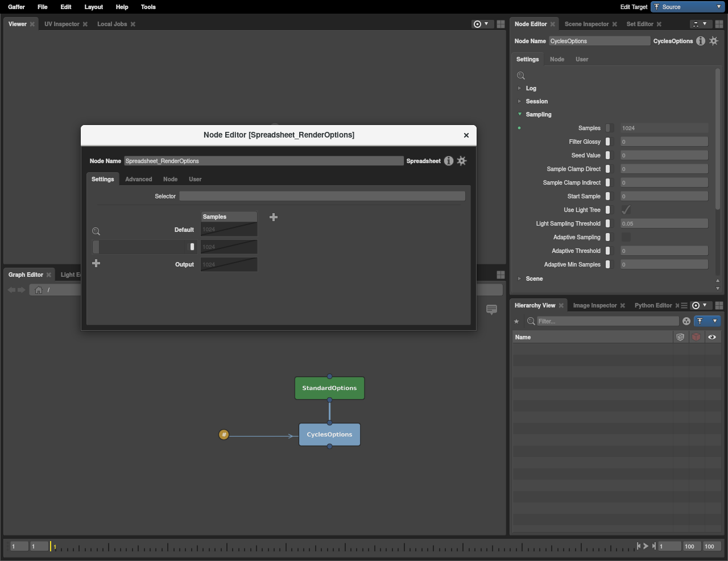Screen dimensions: 728x561
Task: Switch to the Advanced tab in Spreadsheet editor
Action: [138, 179]
